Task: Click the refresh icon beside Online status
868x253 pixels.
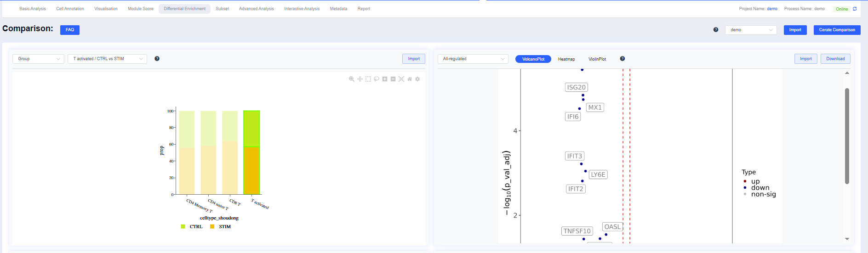Action: coord(855,9)
